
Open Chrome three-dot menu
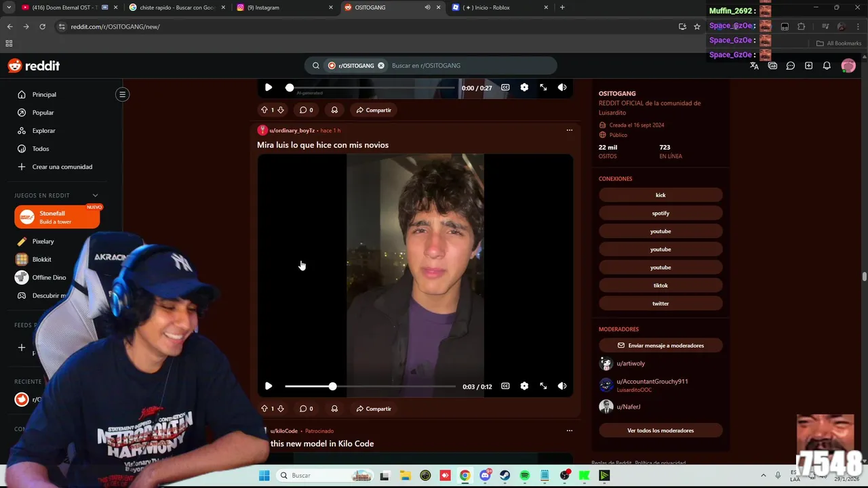point(857,26)
